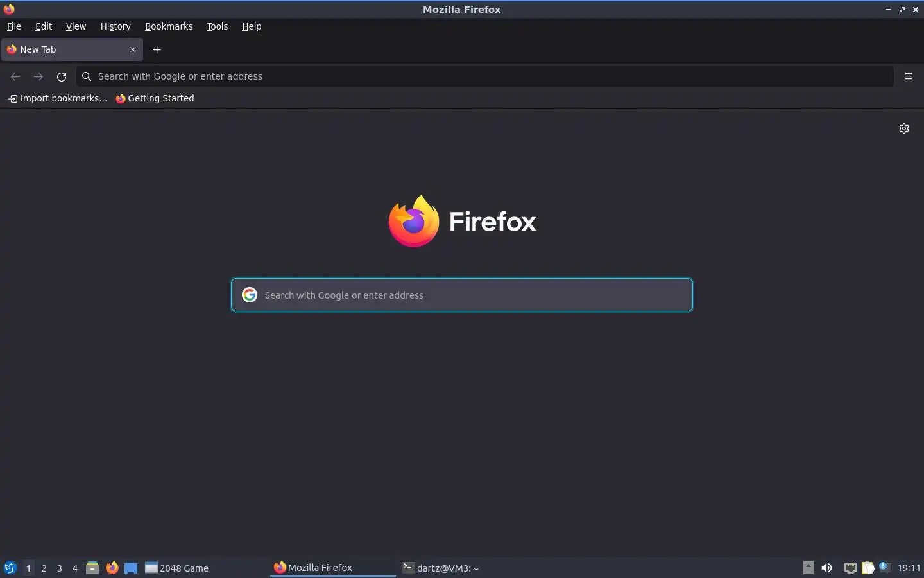Select the New Tab tab

[72, 49]
